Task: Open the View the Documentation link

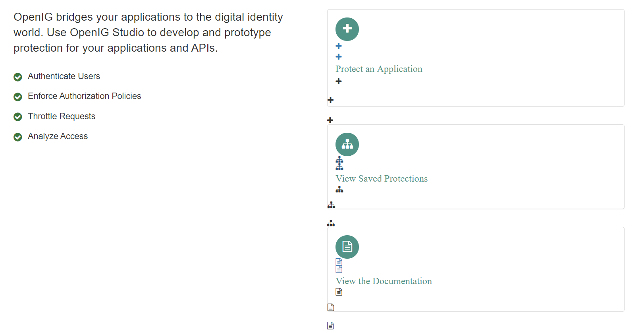Action: (x=384, y=281)
